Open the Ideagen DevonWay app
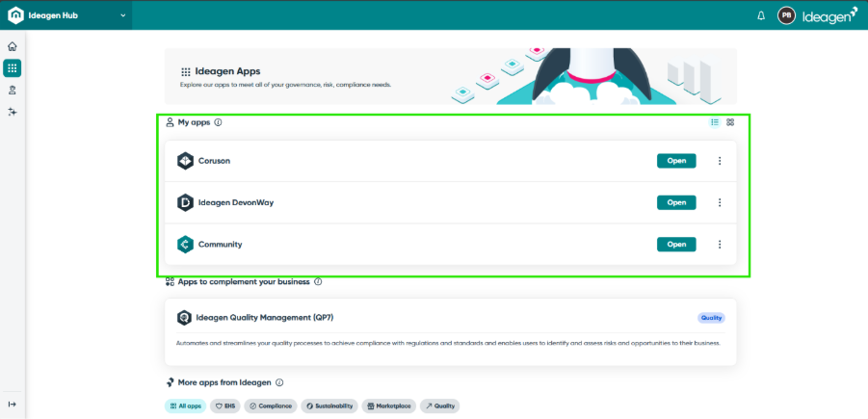This screenshot has width=868, height=419. 675,202
